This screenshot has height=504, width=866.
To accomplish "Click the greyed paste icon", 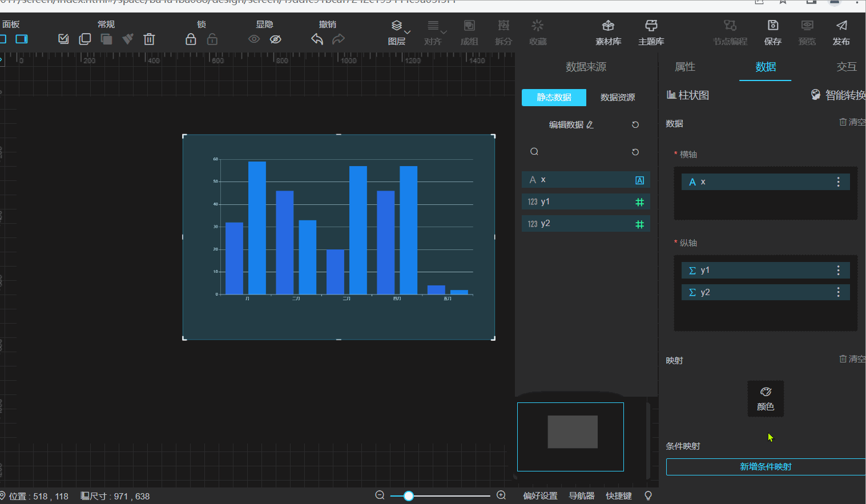I will [x=106, y=39].
